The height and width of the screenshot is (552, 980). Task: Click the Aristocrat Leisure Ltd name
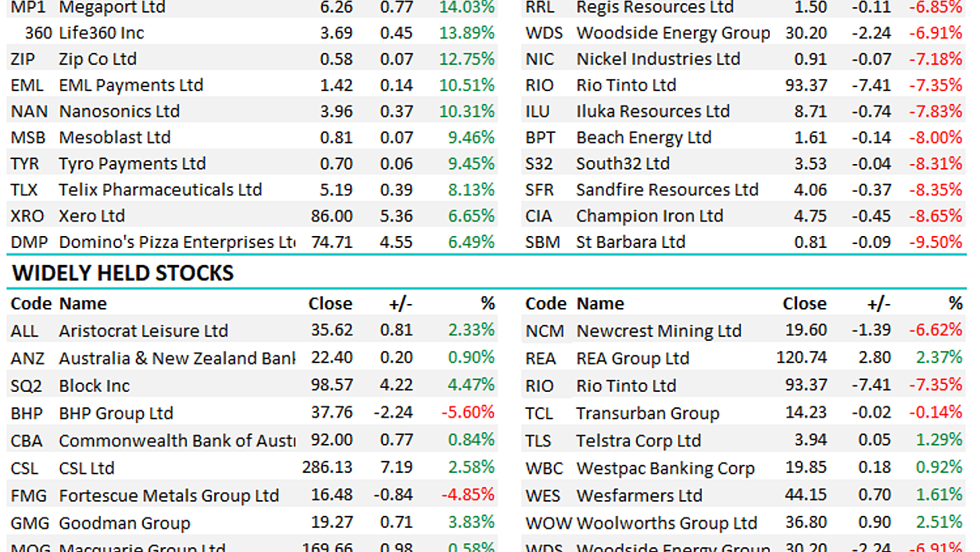[143, 331]
